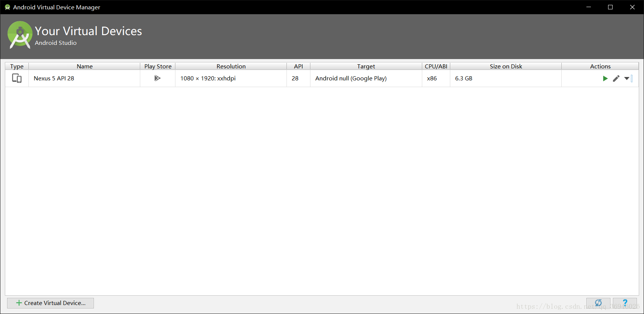Sort by the Type column header
This screenshot has height=314, width=644.
coord(17,66)
